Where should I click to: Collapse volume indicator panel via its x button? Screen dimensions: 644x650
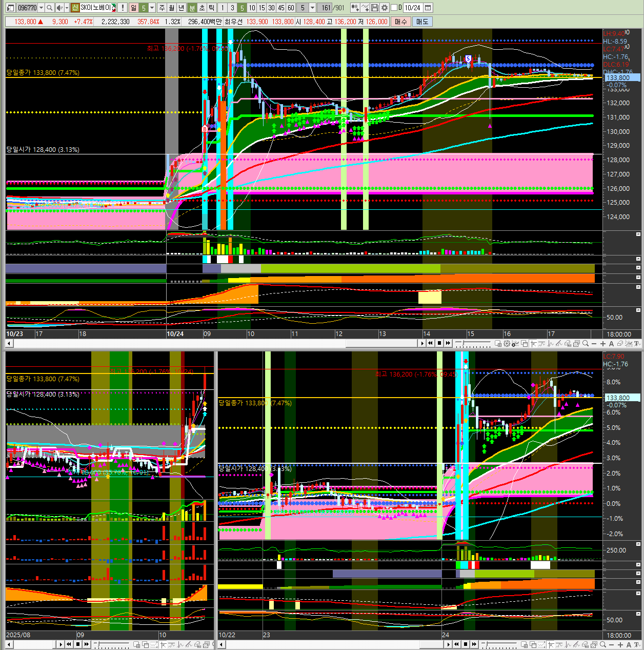point(638,234)
